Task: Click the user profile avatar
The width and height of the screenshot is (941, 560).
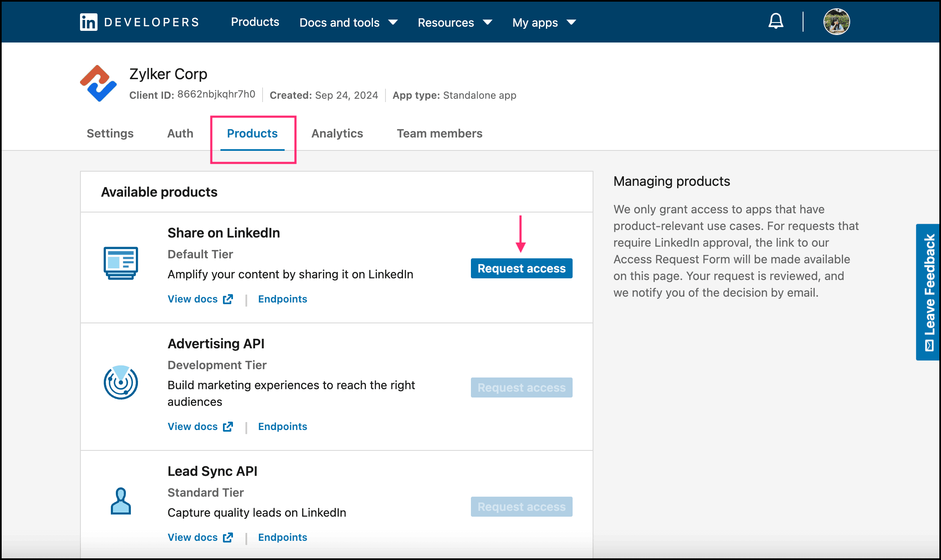Action: pyautogui.click(x=836, y=22)
